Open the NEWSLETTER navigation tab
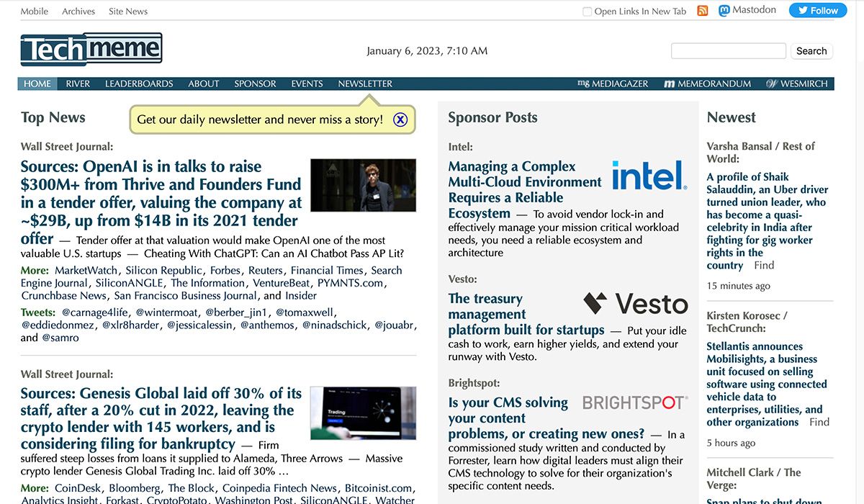This screenshot has width=864, height=504. pos(365,84)
